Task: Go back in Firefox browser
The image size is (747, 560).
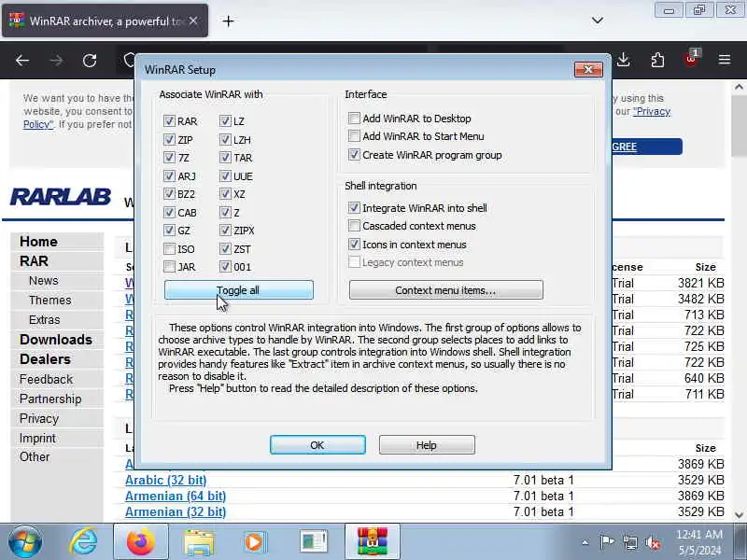Action: (22, 61)
